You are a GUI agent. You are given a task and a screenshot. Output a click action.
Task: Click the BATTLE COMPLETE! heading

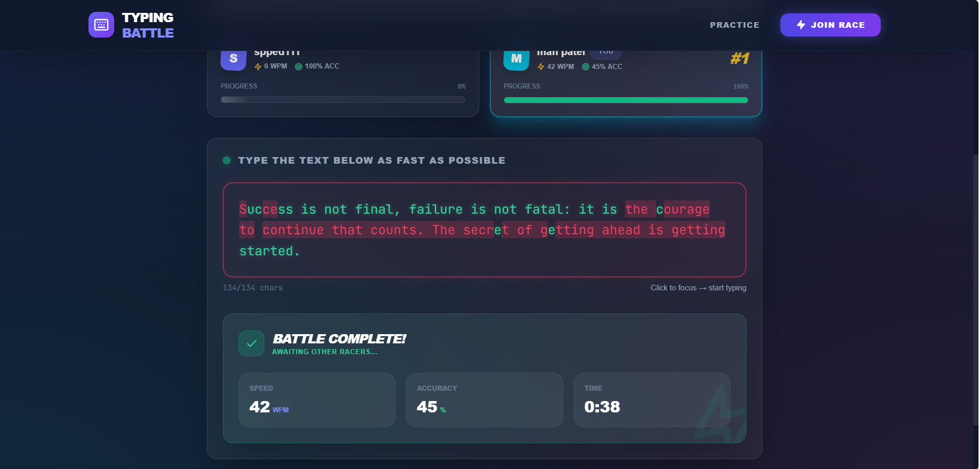pos(339,339)
